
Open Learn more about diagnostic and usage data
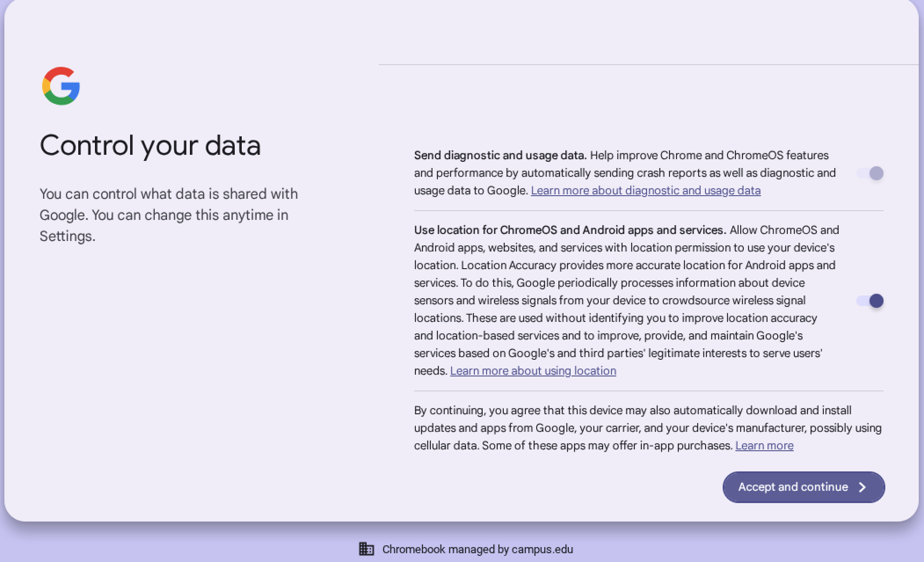coord(646,190)
